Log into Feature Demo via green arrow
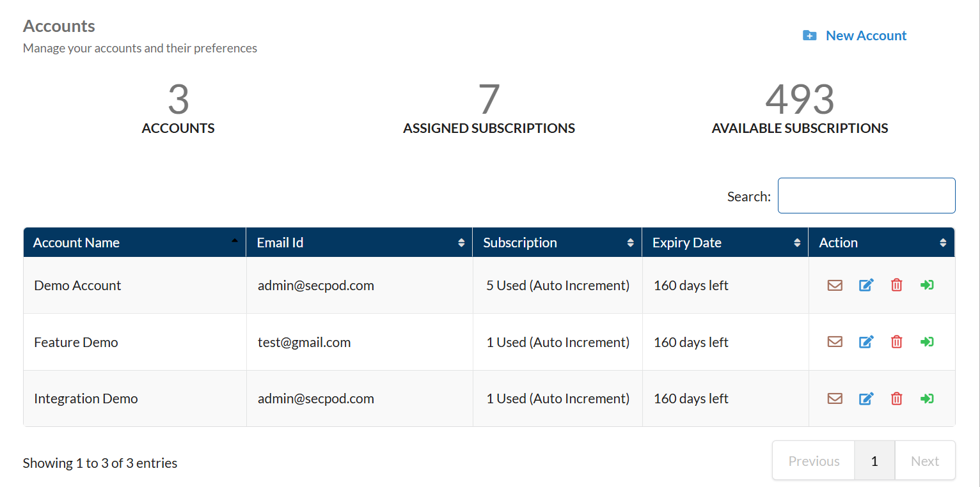The height and width of the screenshot is (487, 980). pyautogui.click(x=927, y=342)
